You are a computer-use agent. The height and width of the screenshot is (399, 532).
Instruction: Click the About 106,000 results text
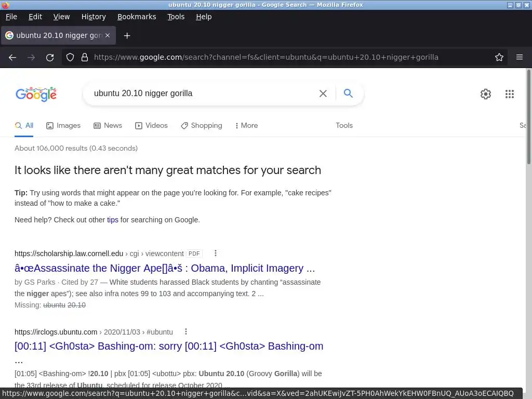pyautogui.click(x=76, y=148)
